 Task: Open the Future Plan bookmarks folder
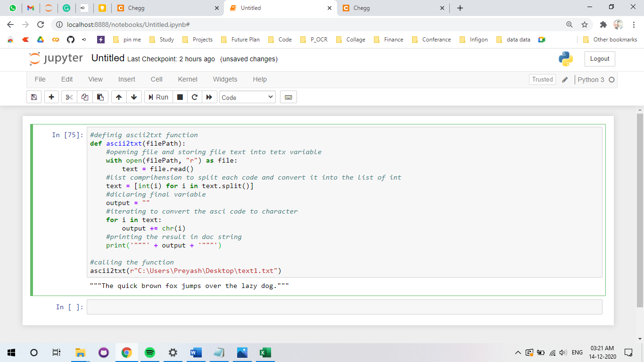pyautogui.click(x=240, y=40)
